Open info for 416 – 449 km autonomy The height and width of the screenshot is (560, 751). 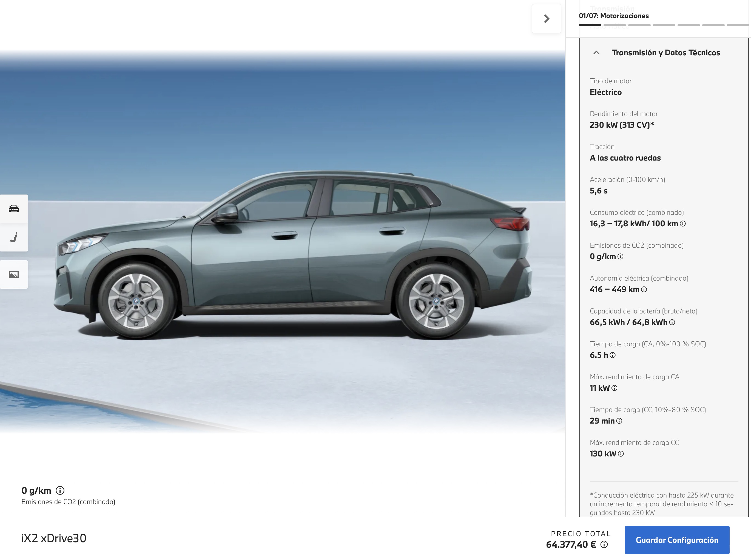pyautogui.click(x=644, y=290)
